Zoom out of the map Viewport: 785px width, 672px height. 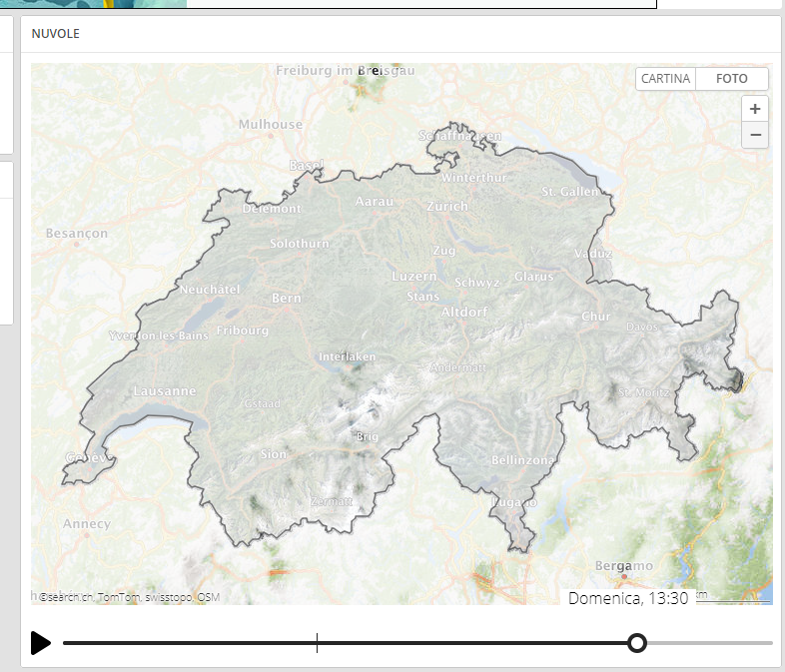(x=755, y=135)
